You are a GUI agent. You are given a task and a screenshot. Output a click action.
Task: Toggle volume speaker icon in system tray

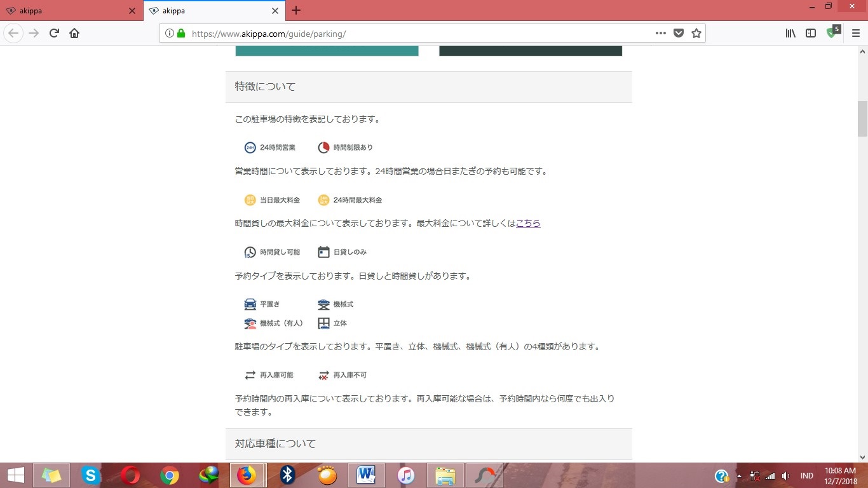785,476
